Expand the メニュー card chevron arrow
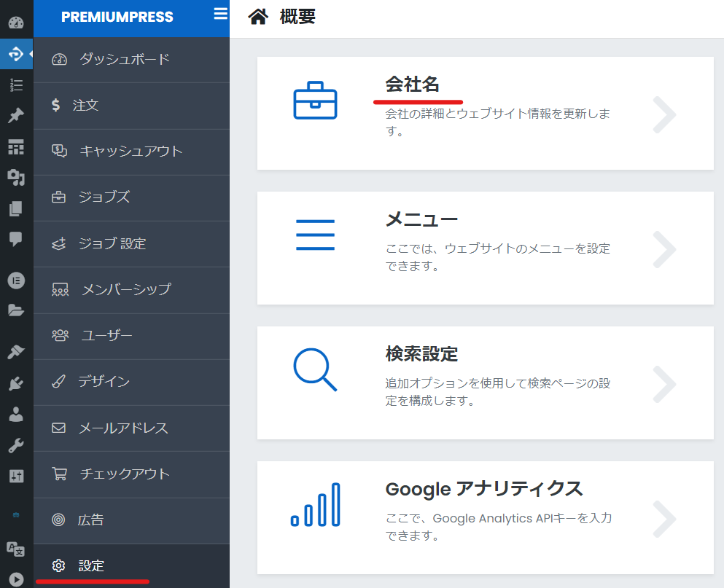This screenshot has height=588, width=724. (x=665, y=249)
